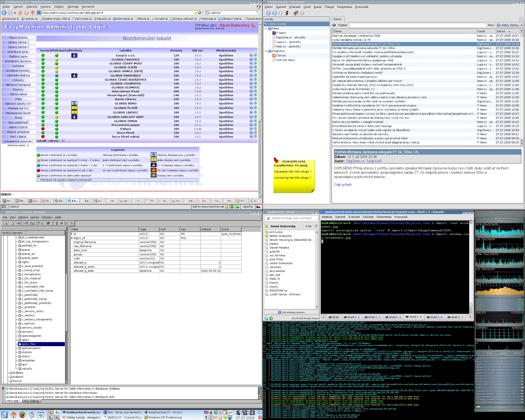525x420 pixels.
Task: Collapse the Programs folder in channel tree
Action: (266, 51)
